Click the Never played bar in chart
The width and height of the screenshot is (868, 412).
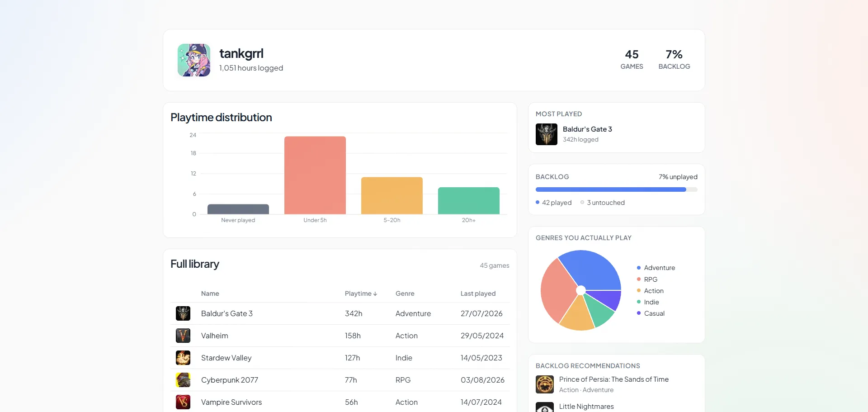[238, 209]
